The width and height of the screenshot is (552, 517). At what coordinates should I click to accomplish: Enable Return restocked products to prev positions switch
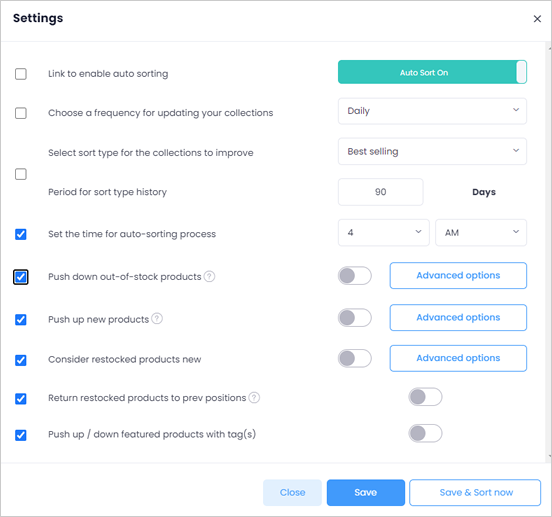click(x=425, y=397)
